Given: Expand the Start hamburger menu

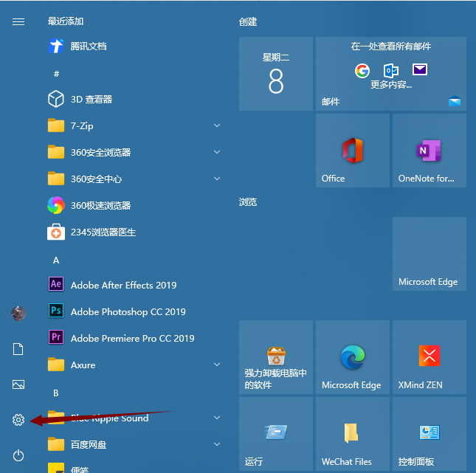Looking at the screenshot, I should coord(18,22).
